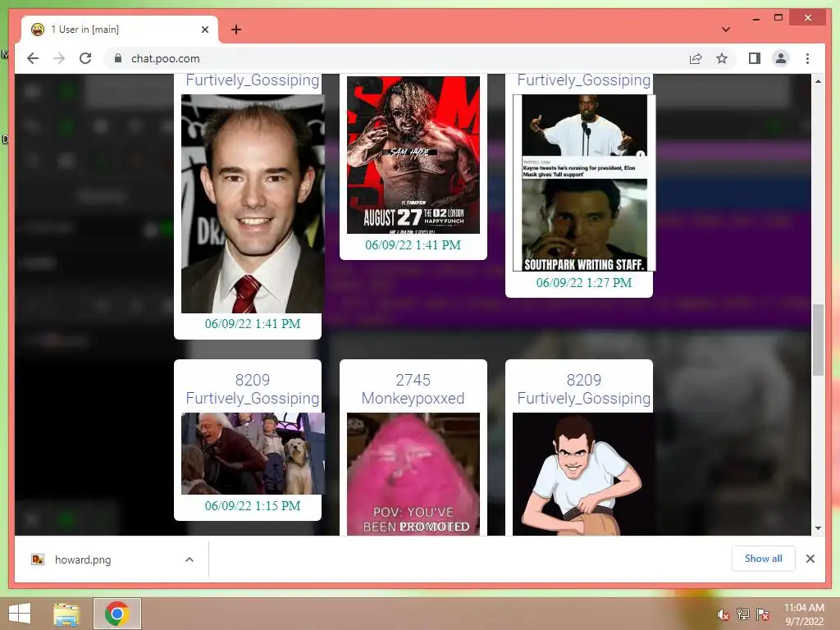The height and width of the screenshot is (630, 840).
Task: Open File Explorer from the taskbar
Action: (66, 614)
